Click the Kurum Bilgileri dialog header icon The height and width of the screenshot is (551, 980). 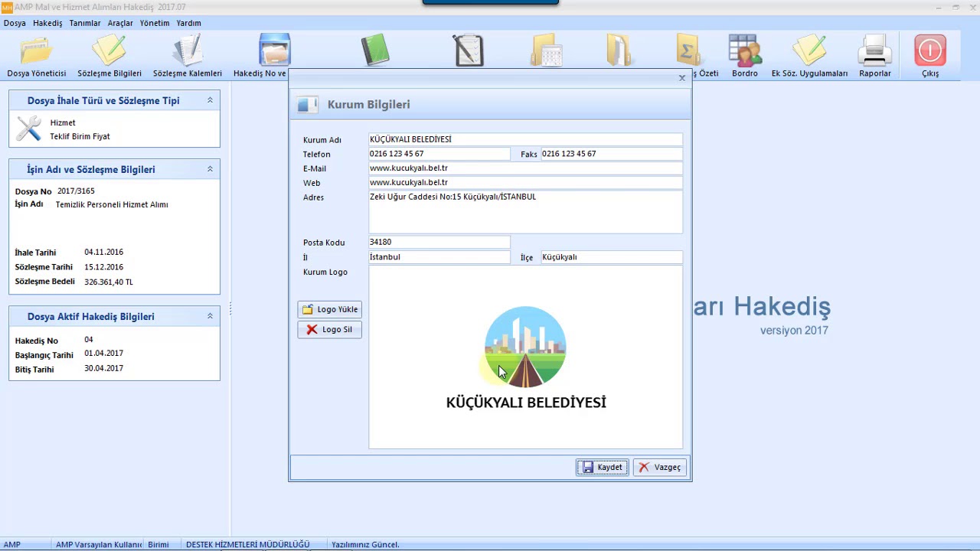[x=308, y=105]
